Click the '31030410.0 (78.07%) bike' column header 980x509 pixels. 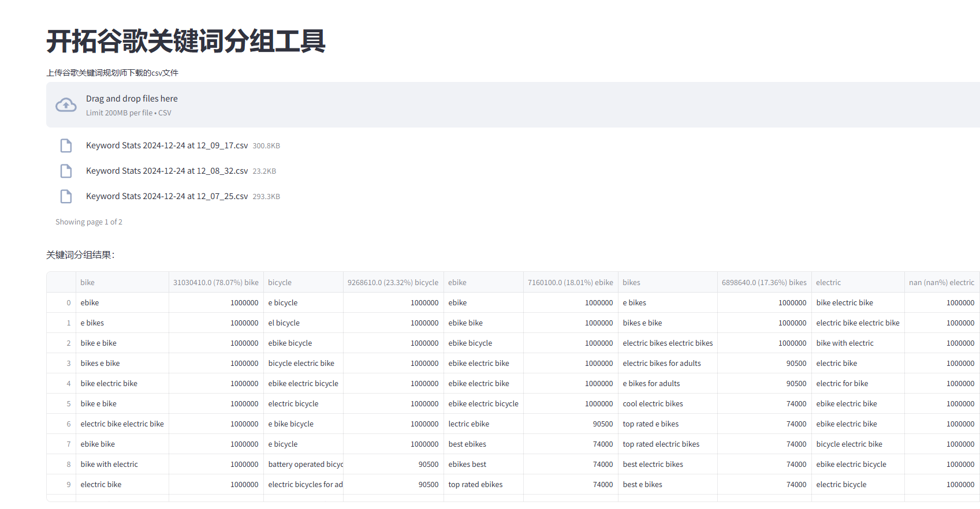(x=216, y=282)
